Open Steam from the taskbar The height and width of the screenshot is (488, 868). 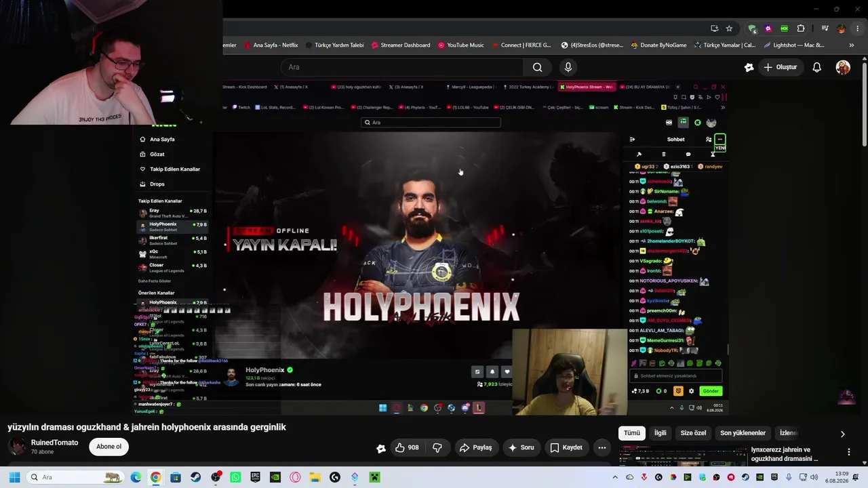coord(195,477)
